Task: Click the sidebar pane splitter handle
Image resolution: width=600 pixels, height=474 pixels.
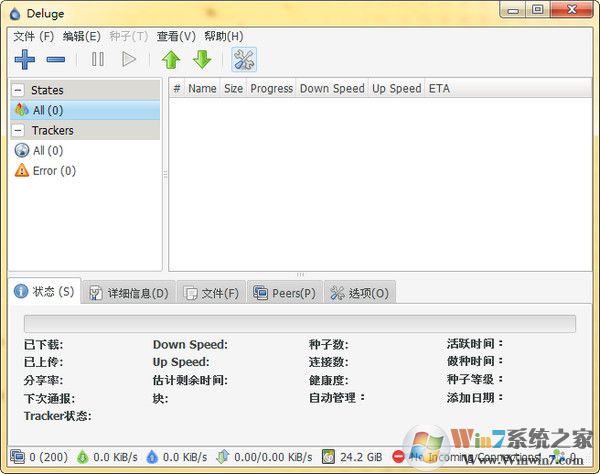Action: tap(165, 174)
